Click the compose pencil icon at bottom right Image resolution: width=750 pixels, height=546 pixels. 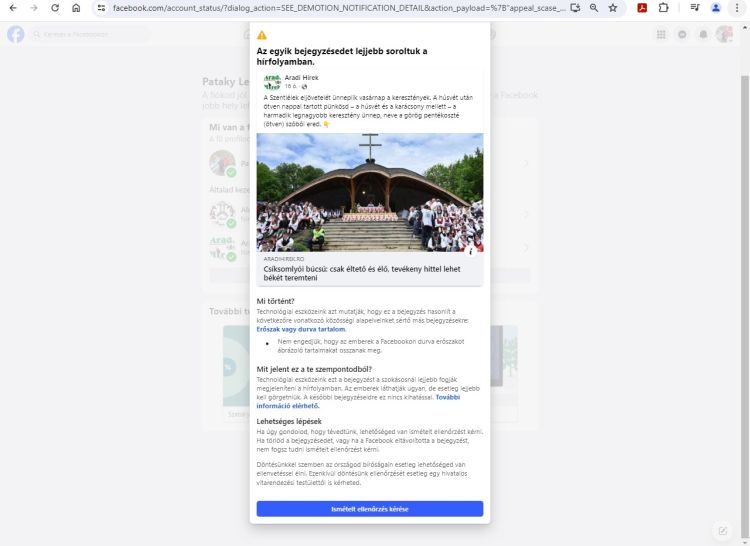pos(723,531)
